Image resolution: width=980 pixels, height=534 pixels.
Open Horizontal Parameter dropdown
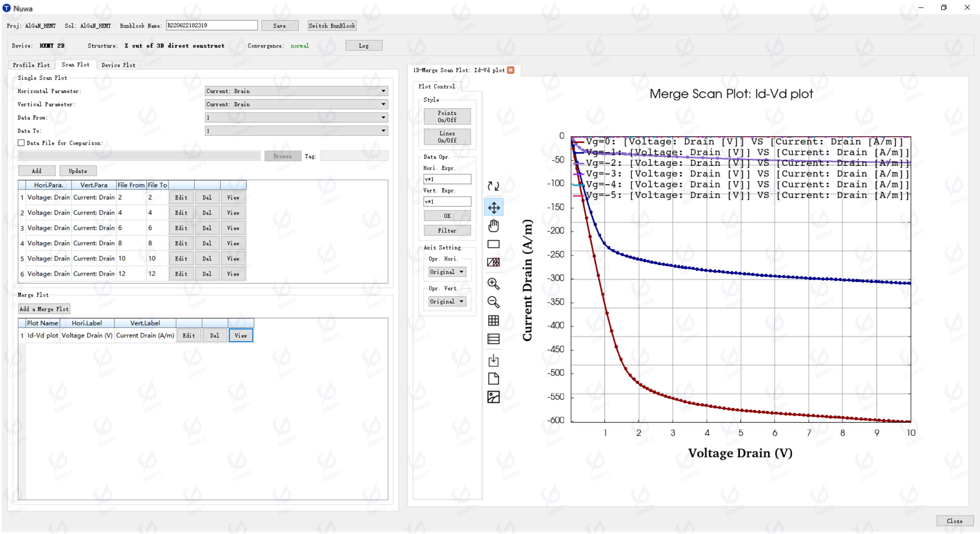(296, 91)
